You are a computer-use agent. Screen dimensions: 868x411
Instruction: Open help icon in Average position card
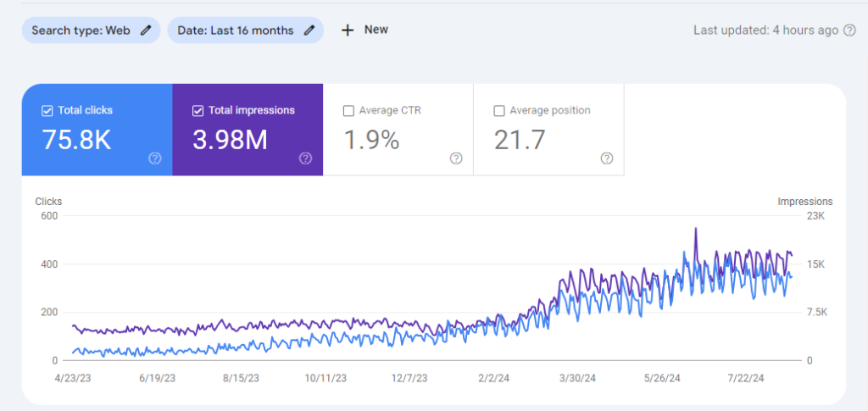point(607,158)
